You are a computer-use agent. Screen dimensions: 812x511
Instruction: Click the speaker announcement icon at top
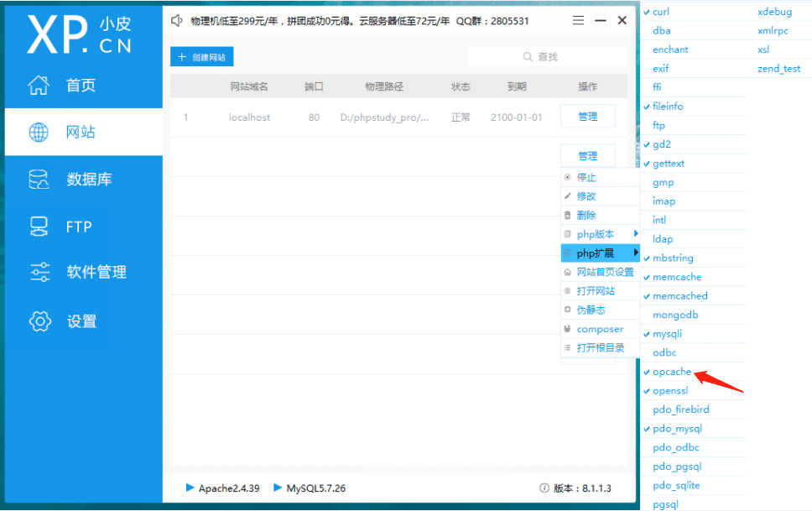177,20
